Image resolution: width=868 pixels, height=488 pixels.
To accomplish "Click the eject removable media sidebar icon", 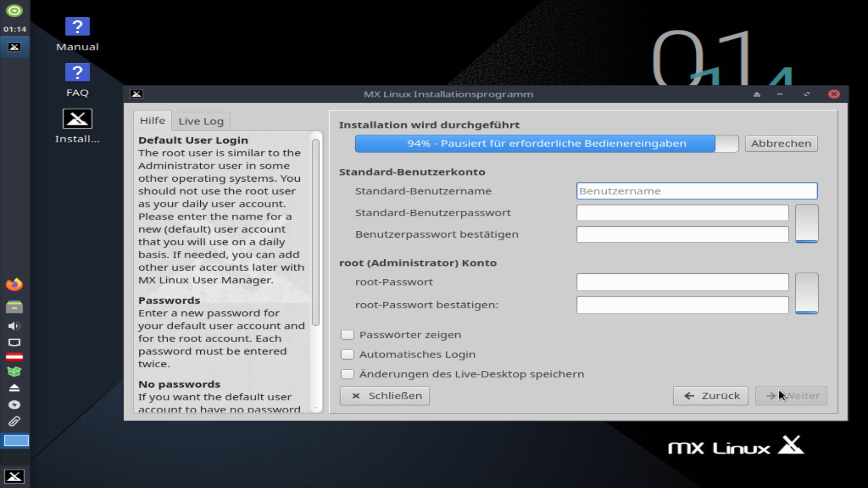I will pos(14,388).
